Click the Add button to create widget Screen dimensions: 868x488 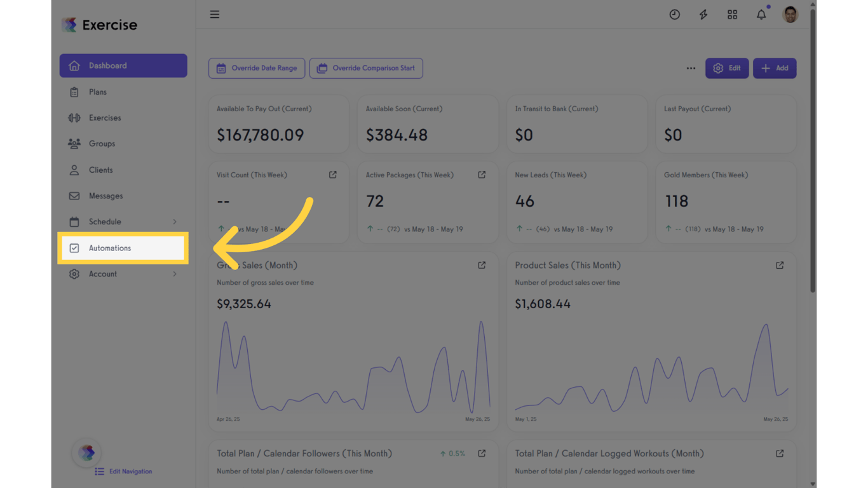click(x=775, y=68)
